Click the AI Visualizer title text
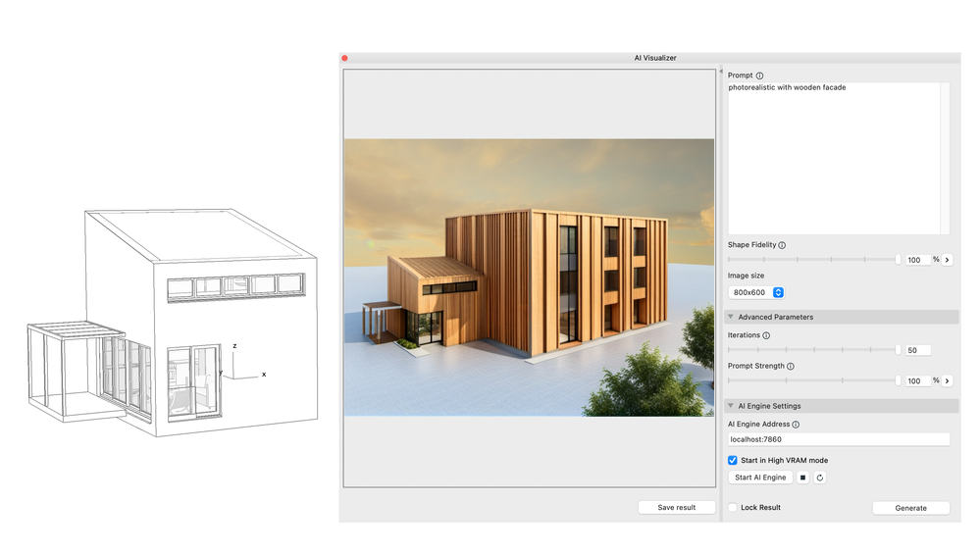Screen dimensions: 980x554 point(655,58)
